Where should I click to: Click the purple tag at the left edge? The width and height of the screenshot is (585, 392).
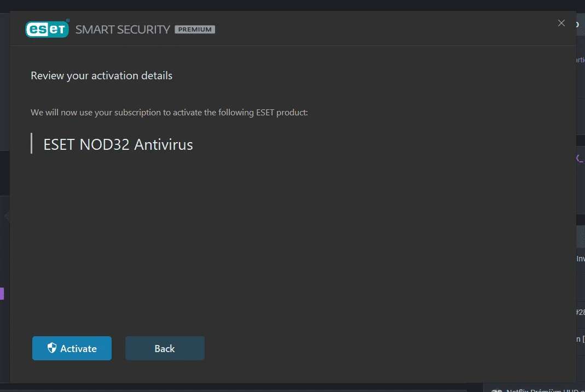tap(2, 294)
